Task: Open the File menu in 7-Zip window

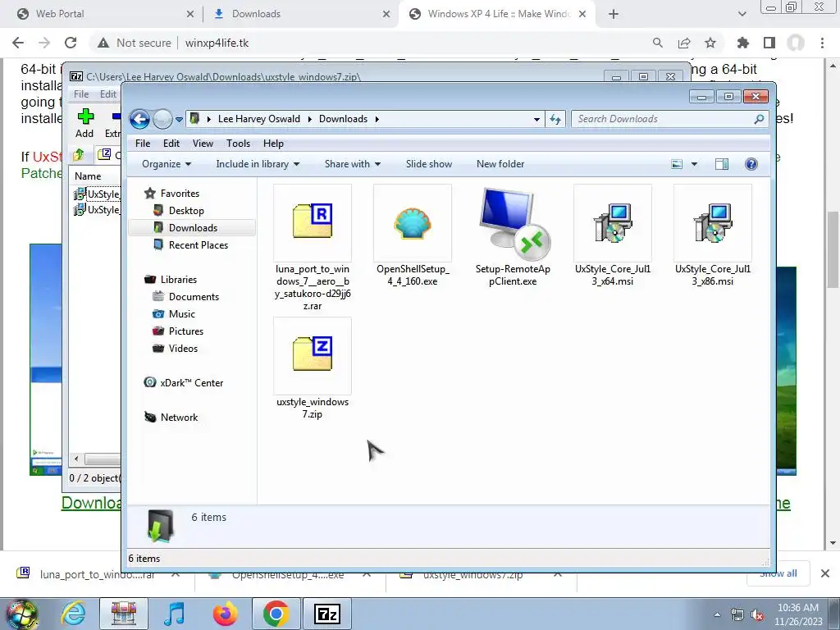Action: (81, 94)
